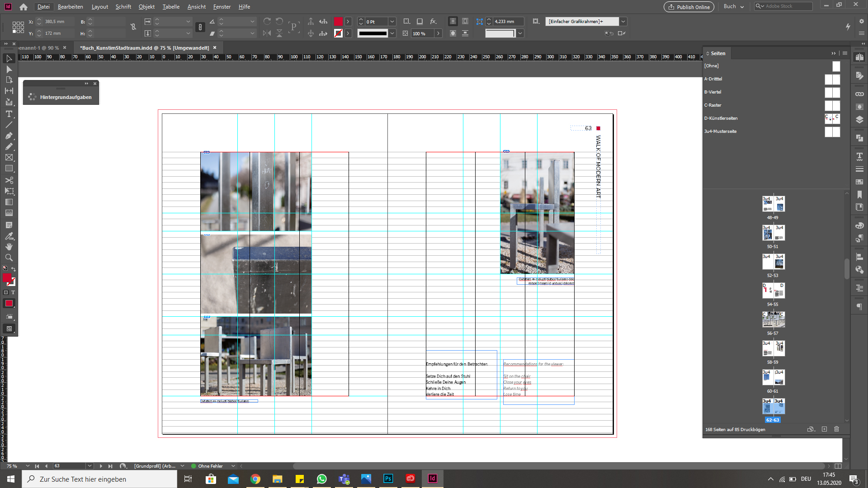Open the stroke weight 0 Pt dropdown

[x=392, y=21]
